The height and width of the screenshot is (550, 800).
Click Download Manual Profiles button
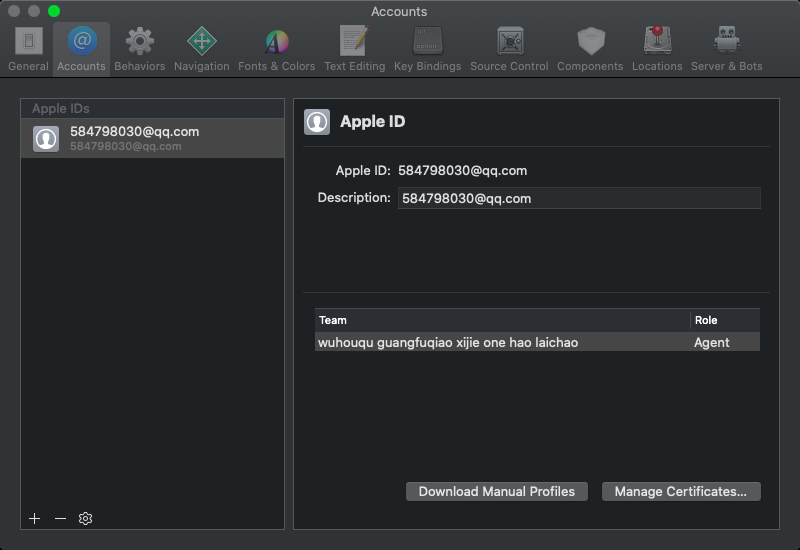496,491
